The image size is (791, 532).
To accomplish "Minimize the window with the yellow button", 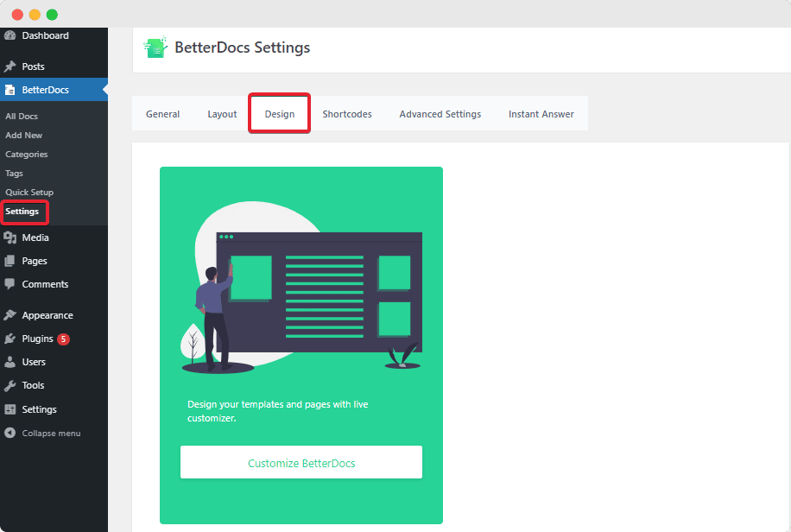I will [35, 15].
